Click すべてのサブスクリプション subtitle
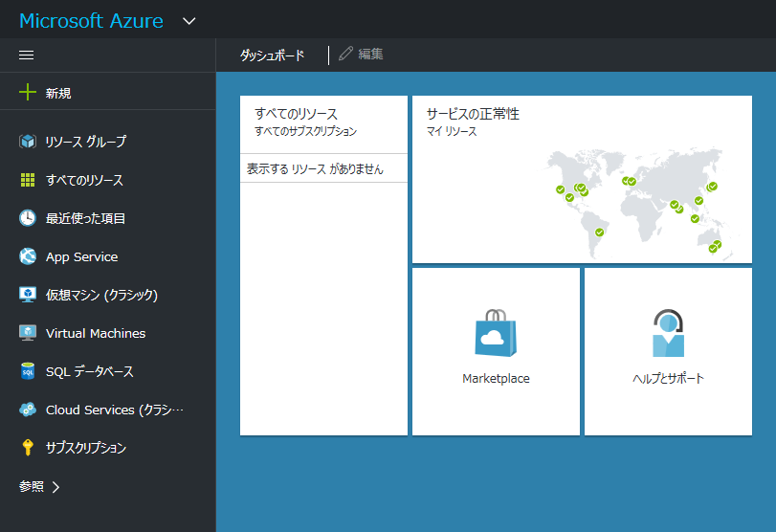Screen dimensions: 776x532 305,132
